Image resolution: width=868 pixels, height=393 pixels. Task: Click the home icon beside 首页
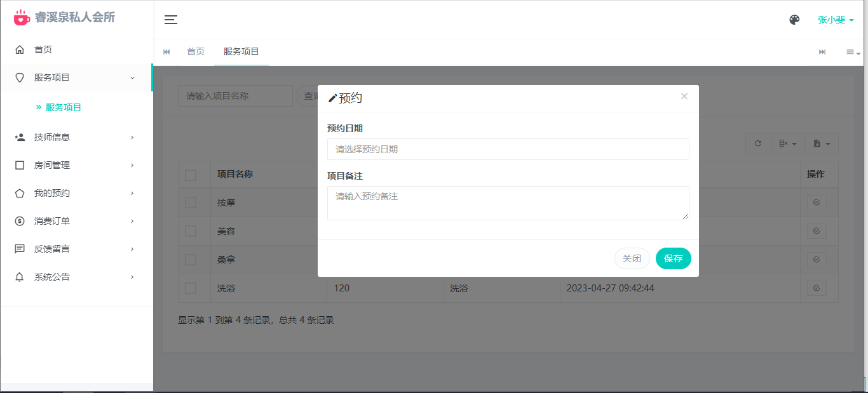20,50
